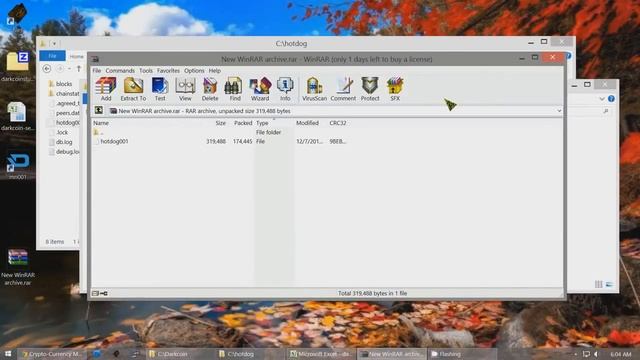Open the Favorites menu

168,71
